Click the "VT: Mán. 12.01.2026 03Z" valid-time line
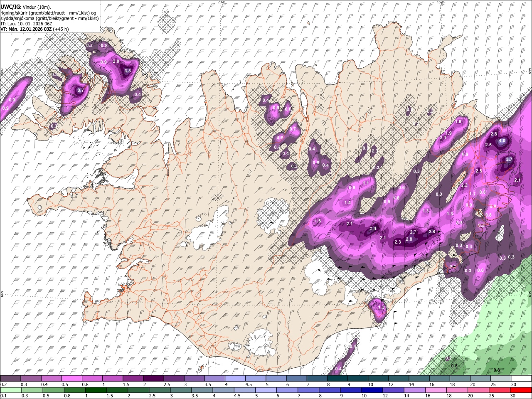The image size is (532, 399). (x=26, y=29)
